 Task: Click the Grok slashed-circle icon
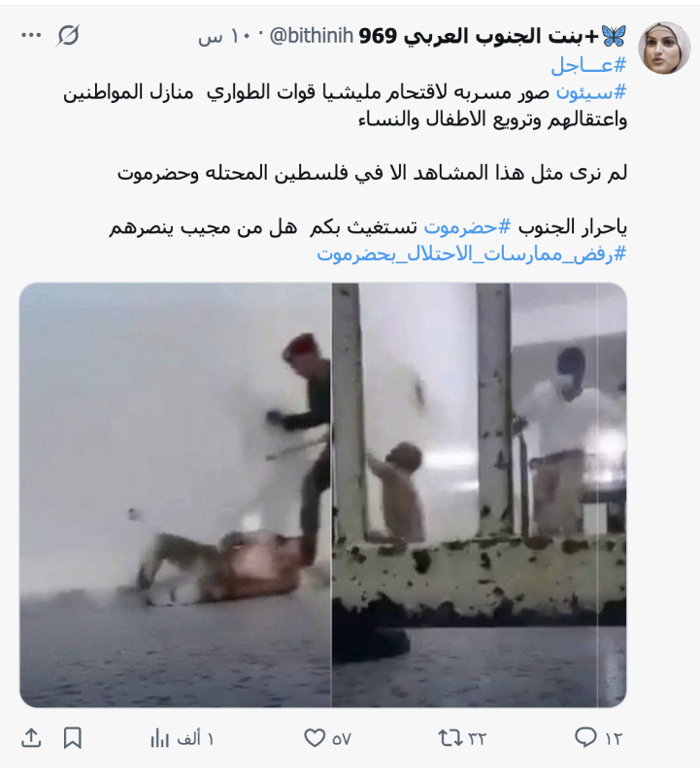[x=68, y=35]
